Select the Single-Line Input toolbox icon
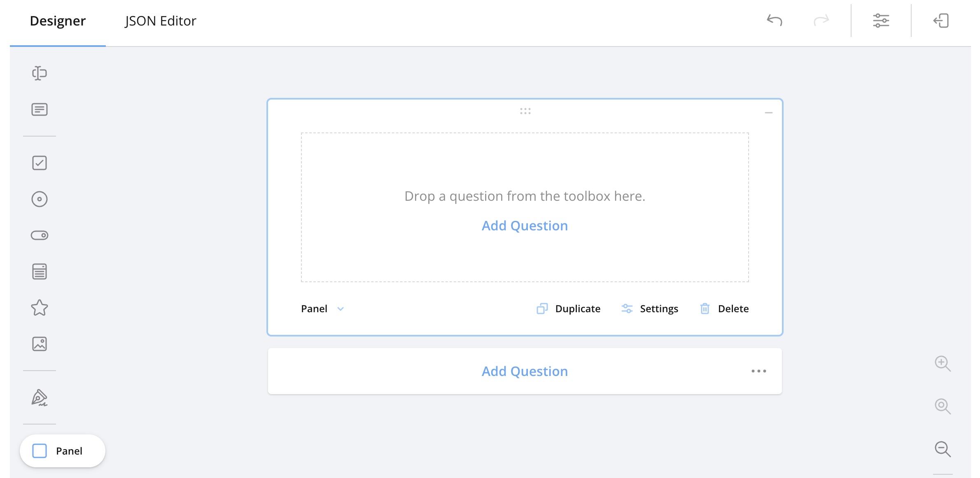The image size is (980, 478). [x=40, y=73]
